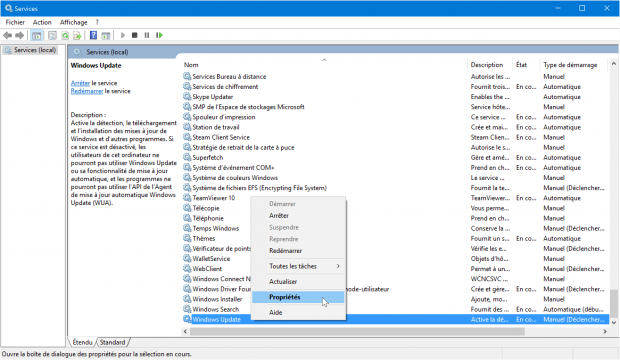Click the horizontal scrollbar left arrow
Viewport: 620px width, 360px height.
click(x=185, y=332)
